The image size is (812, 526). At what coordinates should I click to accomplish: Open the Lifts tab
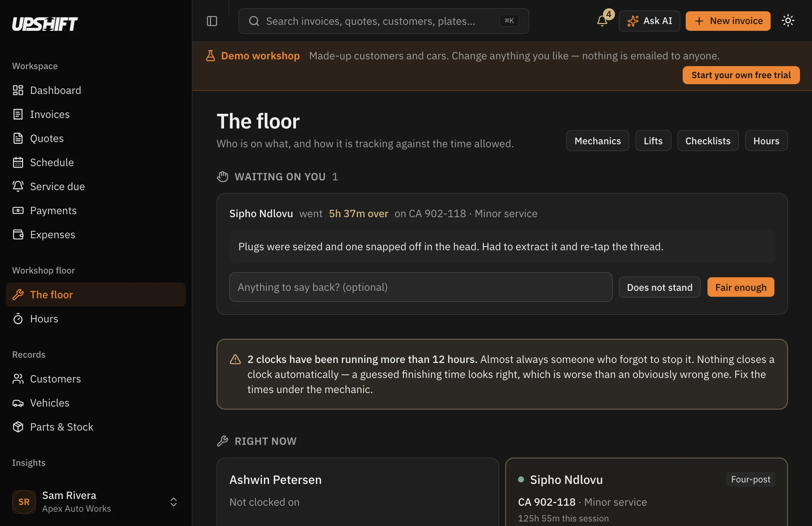tap(653, 141)
